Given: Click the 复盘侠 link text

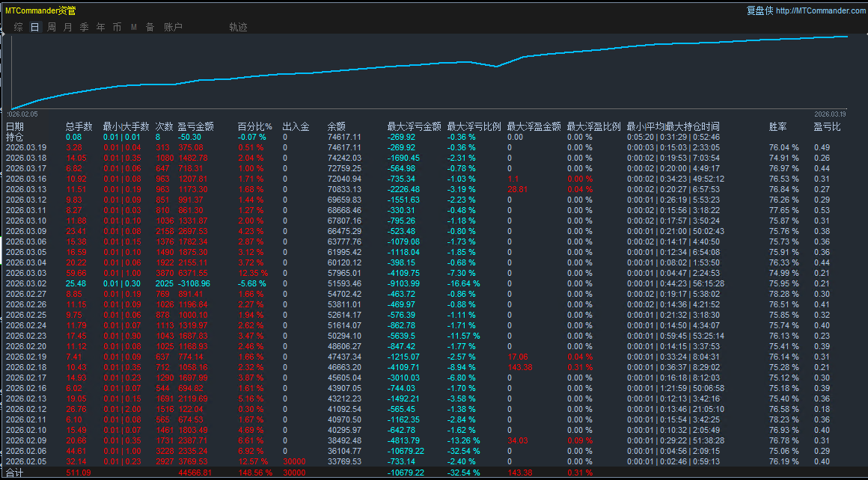Looking at the screenshot, I should pyautogui.click(x=759, y=10).
